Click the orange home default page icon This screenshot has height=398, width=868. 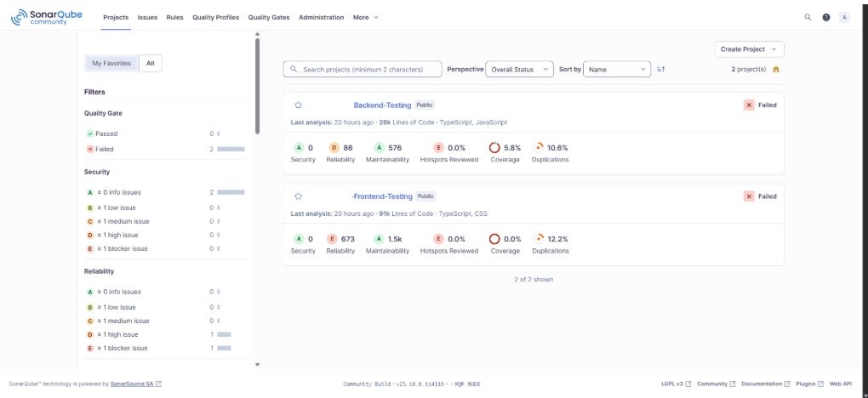tap(776, 69)
